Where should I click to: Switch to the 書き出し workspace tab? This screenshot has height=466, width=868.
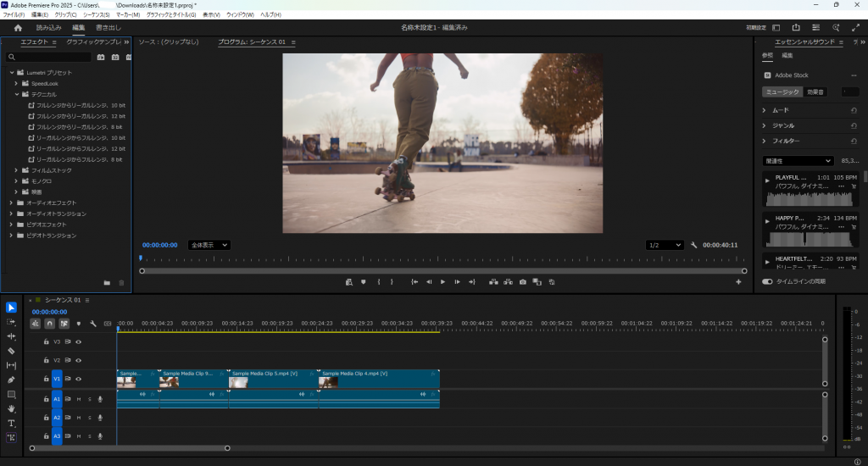[x=108, y=27]
